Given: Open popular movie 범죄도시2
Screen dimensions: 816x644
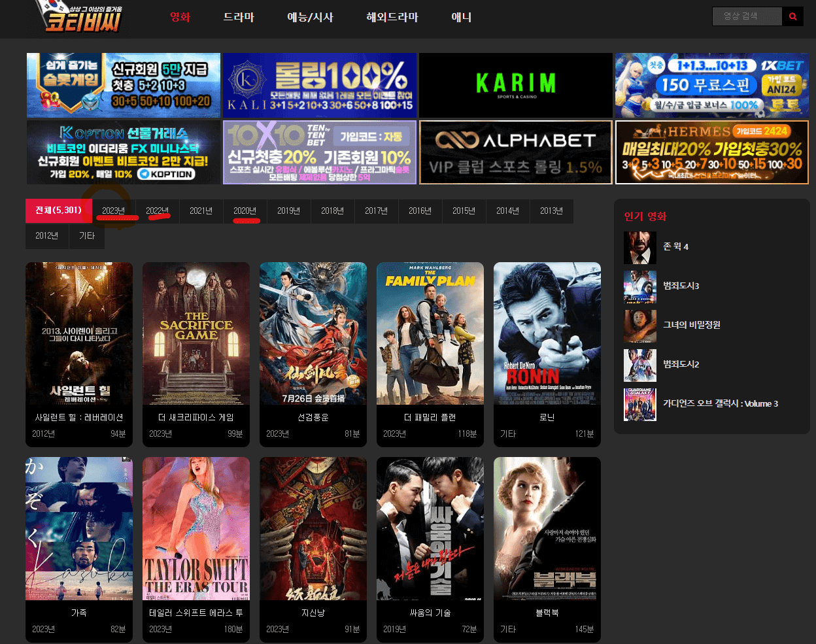Looking at the screenshot, I should (681, 364).
